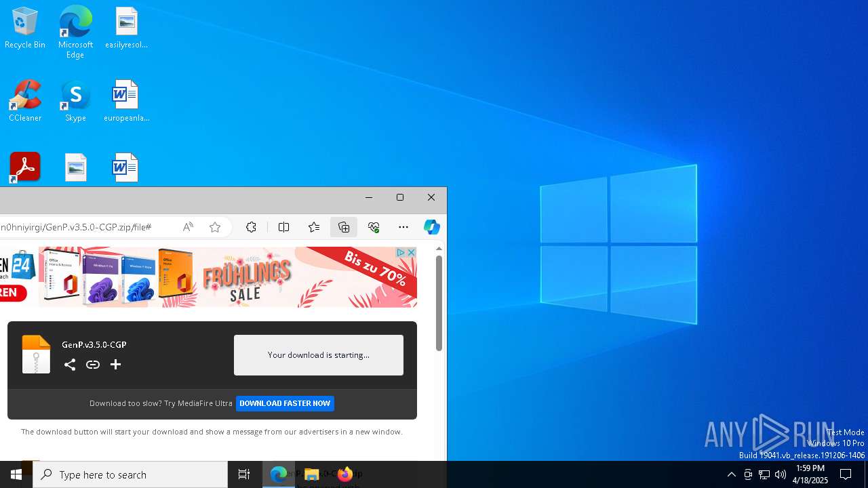Click Meet Now camera tray icon
868x488 pixels.
(748, 474)
